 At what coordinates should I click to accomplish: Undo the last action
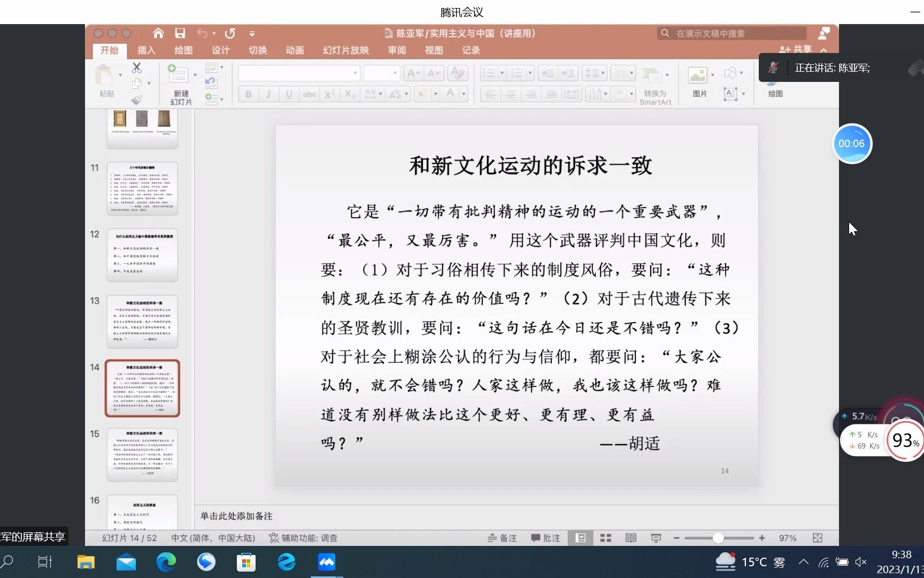coord(202,33)
